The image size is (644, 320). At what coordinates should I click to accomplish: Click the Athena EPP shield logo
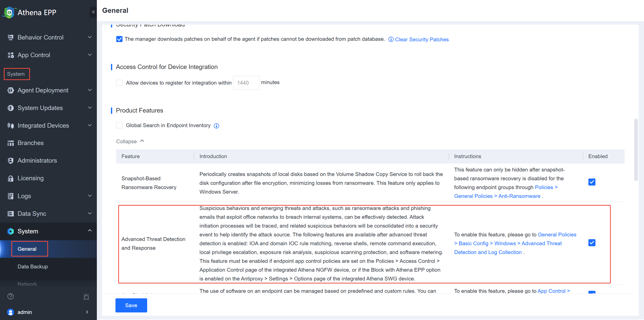[9, 12]
